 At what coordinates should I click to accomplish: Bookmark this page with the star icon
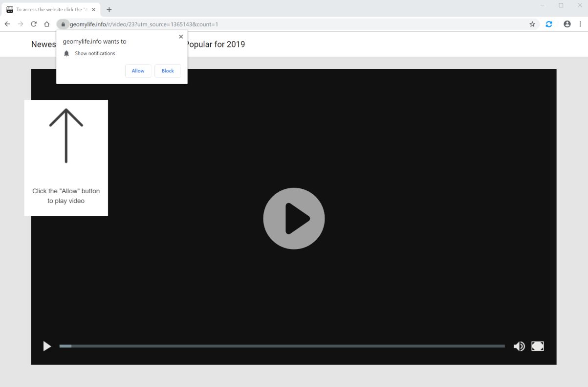coord(532,23)
